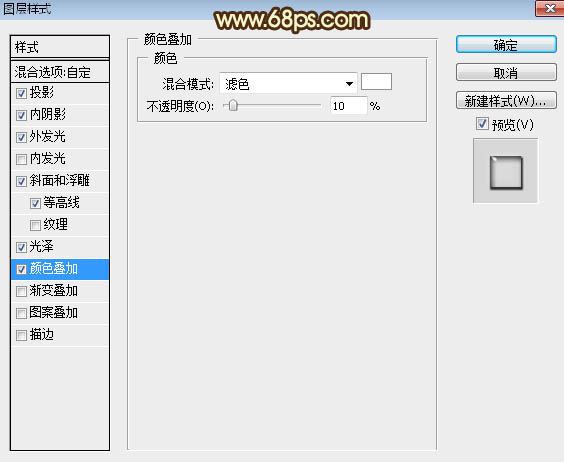The height and width of the screenshot is (462, 564).
Task: Uncheck the 投影 (Drop Shadow) checkbox
Action: [21, 94]
